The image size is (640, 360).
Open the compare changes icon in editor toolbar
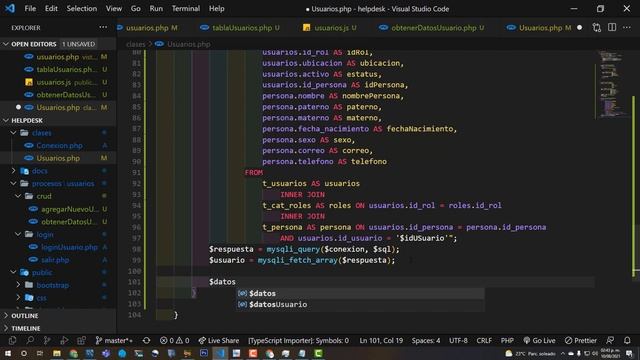point(596,28)
